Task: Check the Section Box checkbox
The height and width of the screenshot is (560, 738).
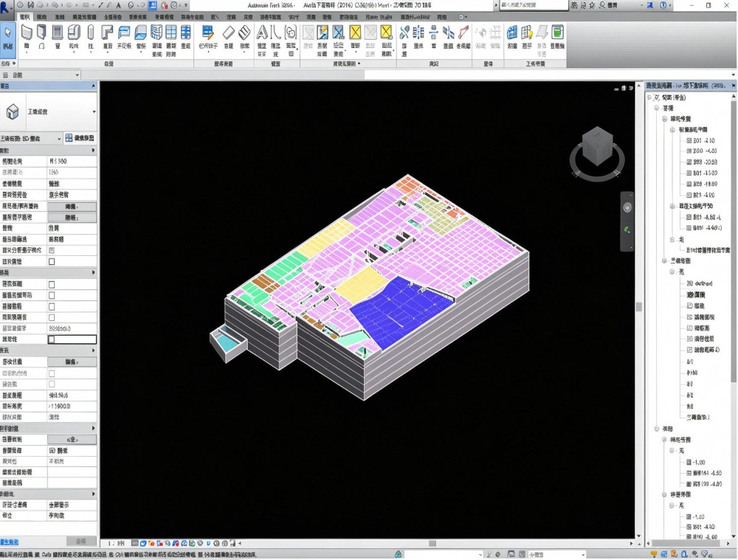Action: pos(52,339)
